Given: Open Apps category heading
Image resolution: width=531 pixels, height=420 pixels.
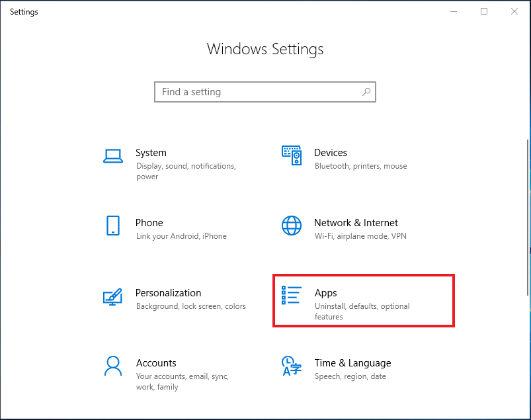Looking at the screenshot, I should tap(326, 293).
